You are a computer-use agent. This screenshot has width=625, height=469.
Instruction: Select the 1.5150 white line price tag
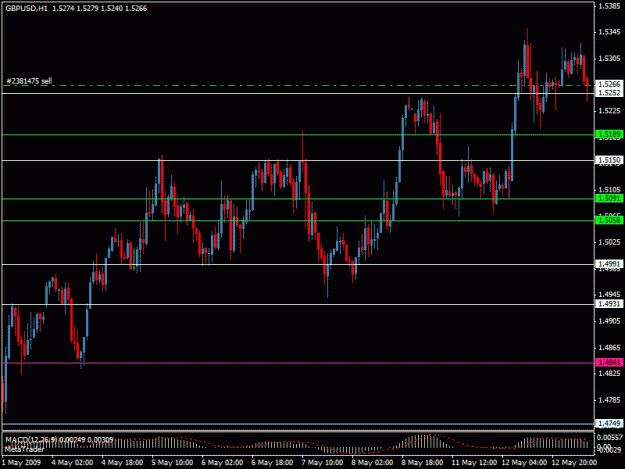click(609, 160)
